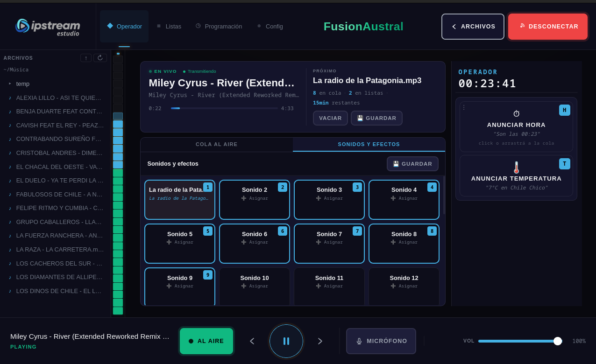The width and height of the screenshot is (596, 364).
Task: Open the Programación tab
Action: pyautogui.click(x=219, y=26)
